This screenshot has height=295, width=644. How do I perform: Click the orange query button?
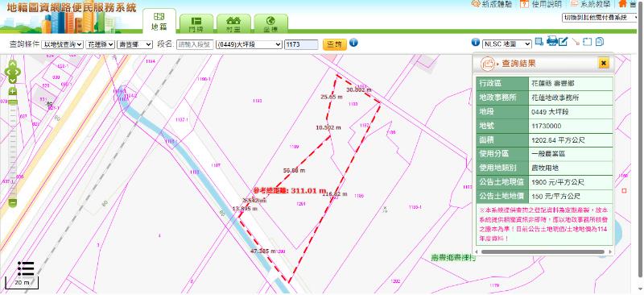[x=335, y=44]
